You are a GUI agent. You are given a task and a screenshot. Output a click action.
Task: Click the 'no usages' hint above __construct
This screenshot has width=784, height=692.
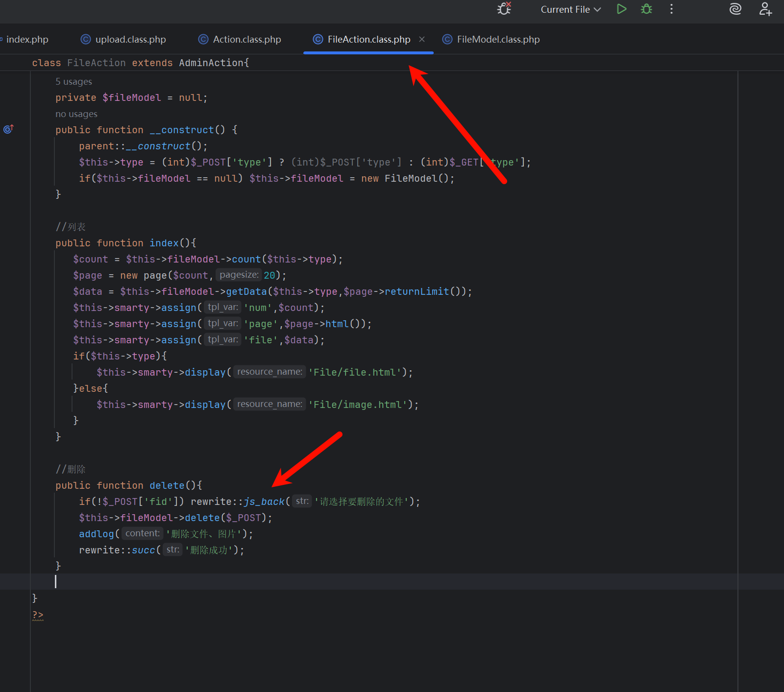[x=76, y=114]
